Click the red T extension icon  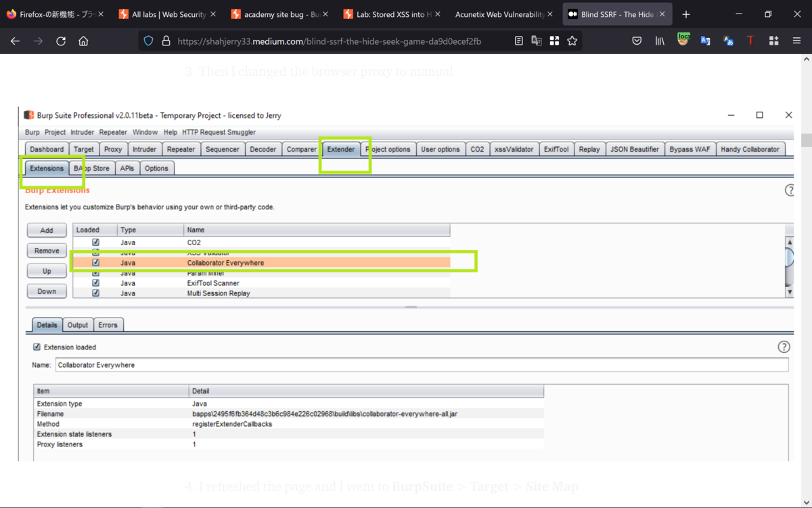coord(750,41)
